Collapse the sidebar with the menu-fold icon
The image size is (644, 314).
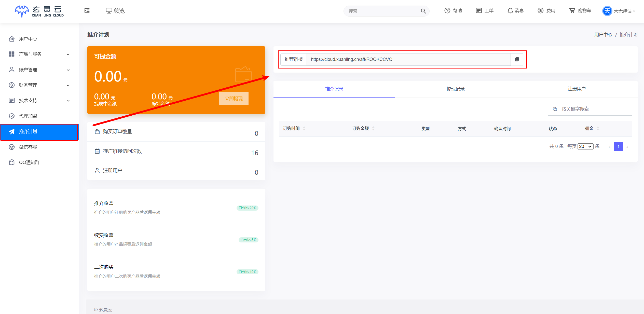pos(87,11)
